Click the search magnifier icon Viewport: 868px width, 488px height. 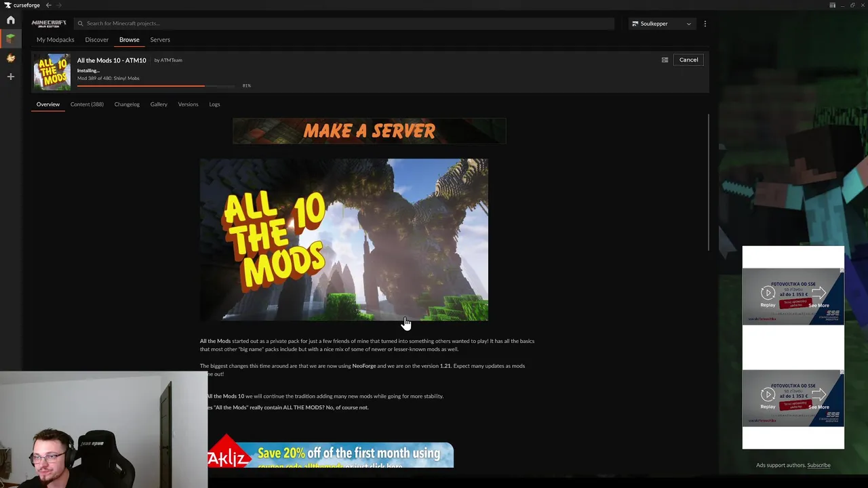click(80, 23)
